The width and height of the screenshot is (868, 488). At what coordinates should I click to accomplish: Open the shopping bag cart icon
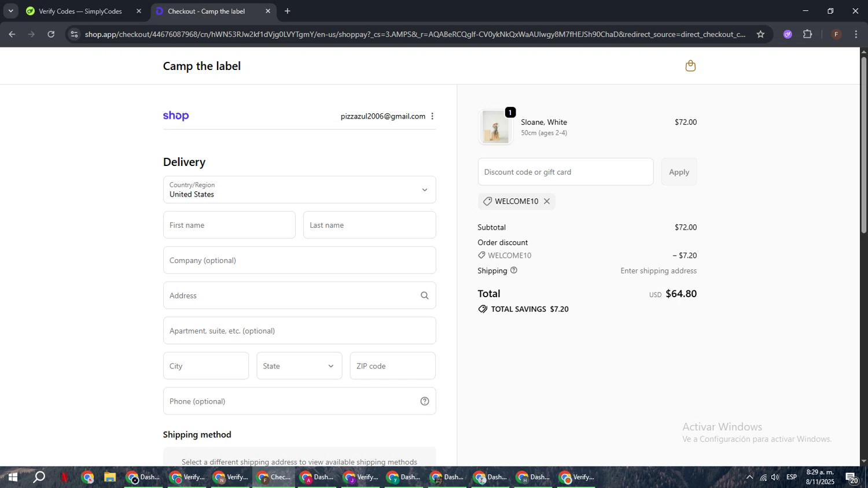coord(690,66)
